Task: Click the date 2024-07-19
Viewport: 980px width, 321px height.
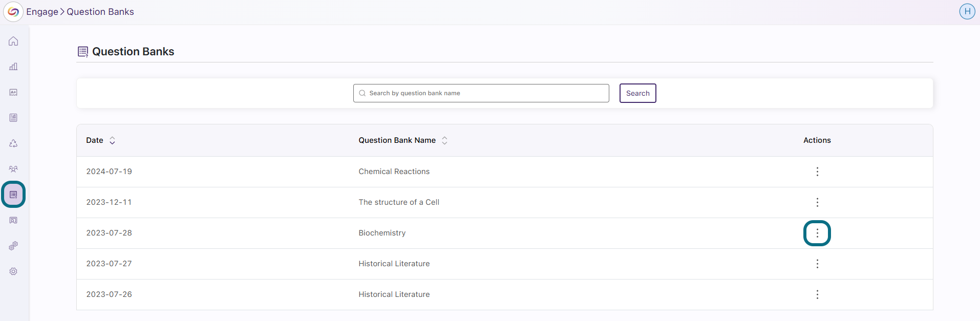Action: pos(109,172)
